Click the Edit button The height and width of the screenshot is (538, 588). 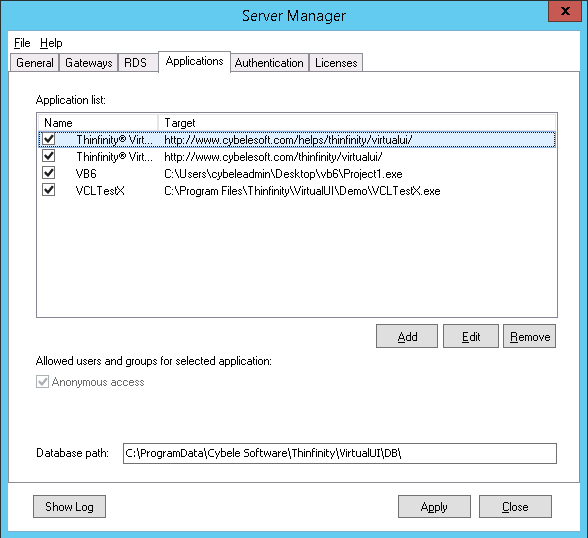(x=471, y=336)
